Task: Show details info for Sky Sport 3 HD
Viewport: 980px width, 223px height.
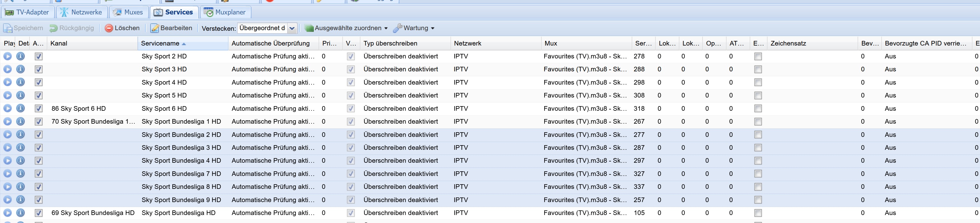Action: point(21,69)
